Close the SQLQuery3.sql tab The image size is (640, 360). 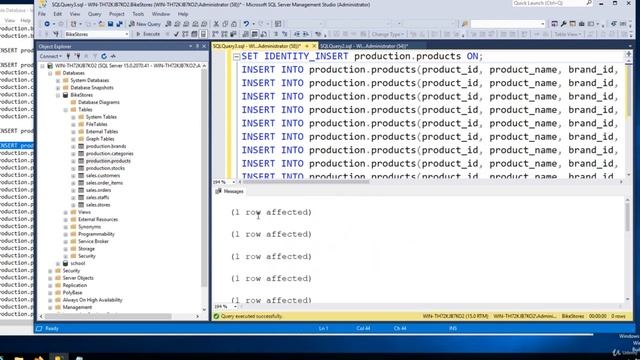(x=314, y=46)
